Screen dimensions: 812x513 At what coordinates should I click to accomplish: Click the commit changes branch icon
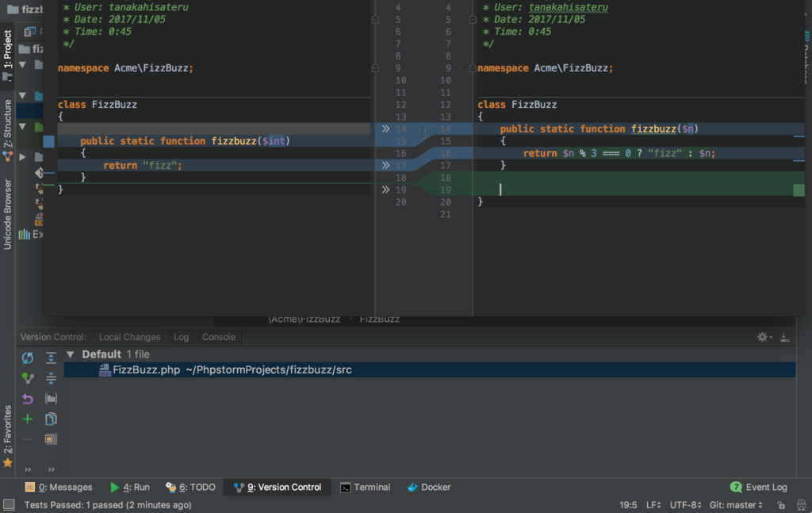point(28,378)
